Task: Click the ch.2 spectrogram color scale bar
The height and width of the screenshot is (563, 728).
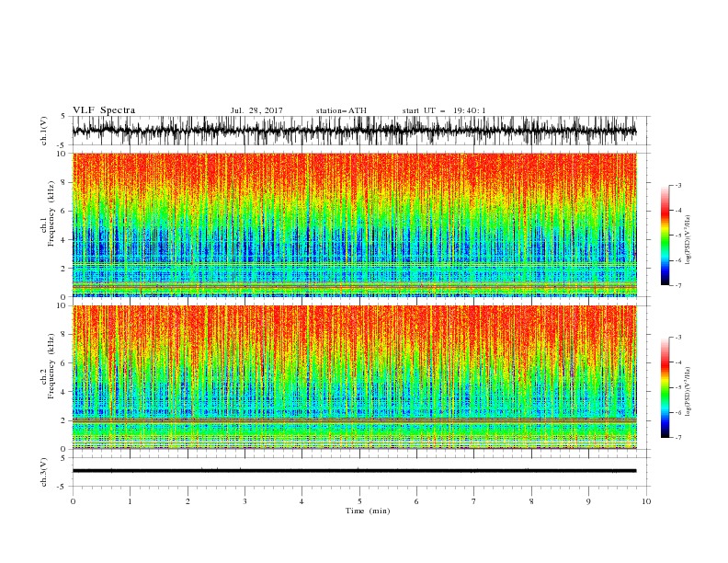Action: (x=665, y=387)
